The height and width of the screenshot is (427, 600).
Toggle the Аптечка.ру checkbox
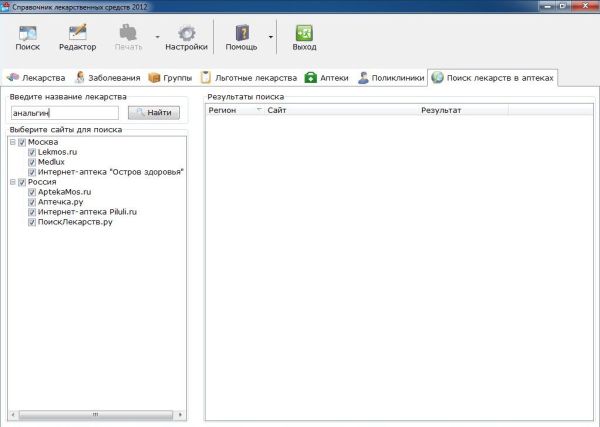point(32,202)
